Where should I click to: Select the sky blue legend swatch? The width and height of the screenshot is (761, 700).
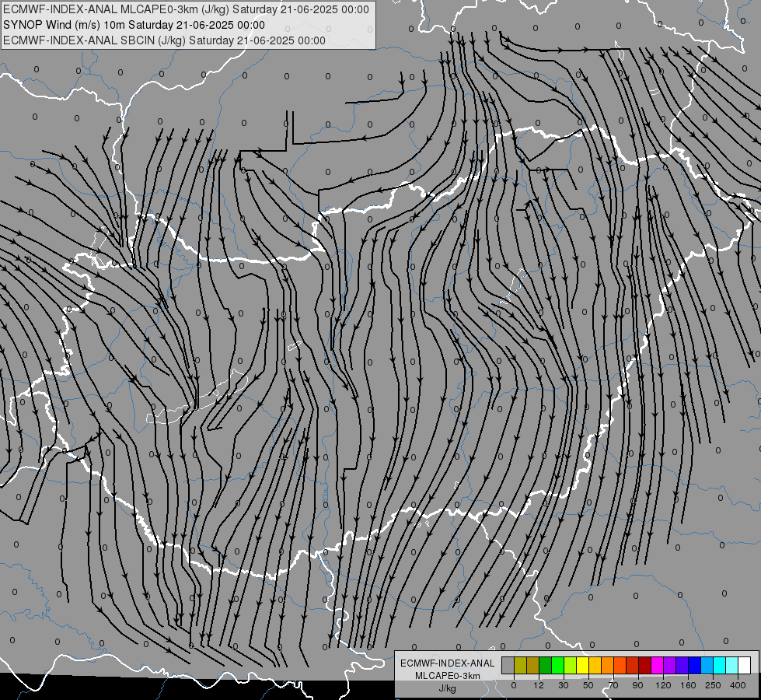tap(707, 665)
